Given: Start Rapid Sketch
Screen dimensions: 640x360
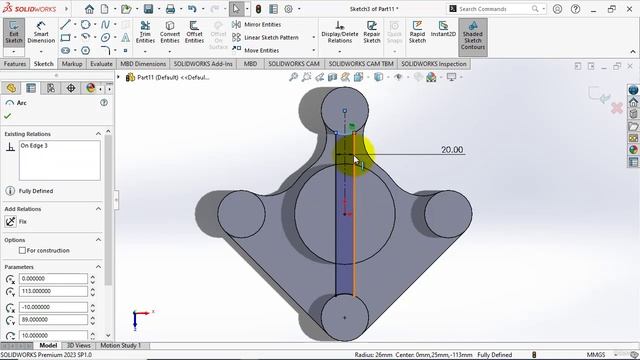Looking at the screenshot, I should pos(417,32).
